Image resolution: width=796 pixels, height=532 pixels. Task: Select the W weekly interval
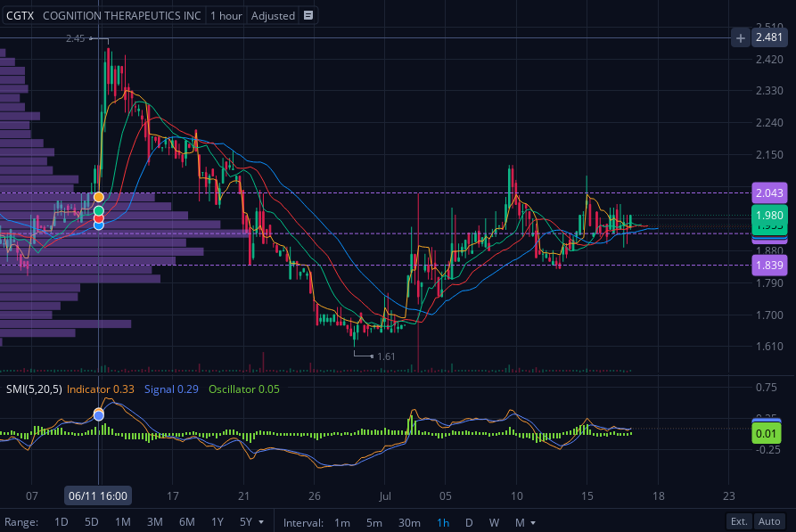point(494,522)
